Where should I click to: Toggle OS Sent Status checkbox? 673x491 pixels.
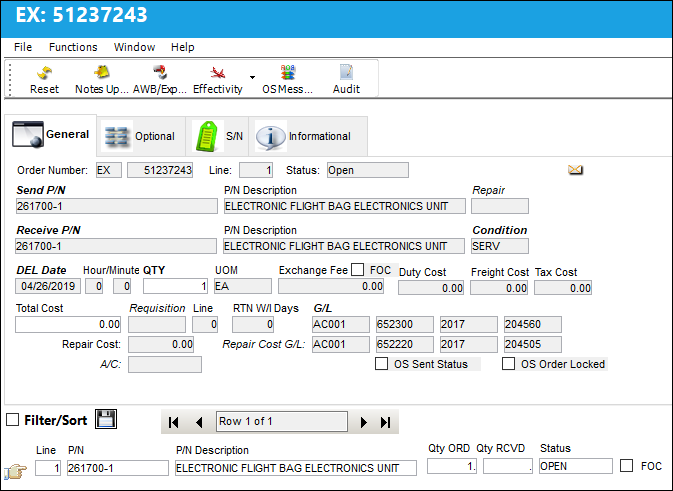pos(381,364)
